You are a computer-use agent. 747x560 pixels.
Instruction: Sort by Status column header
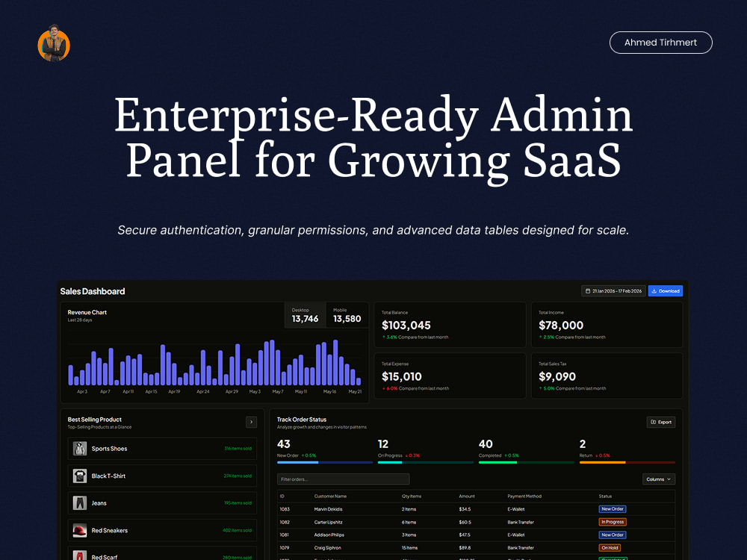(x=605, y=497)
